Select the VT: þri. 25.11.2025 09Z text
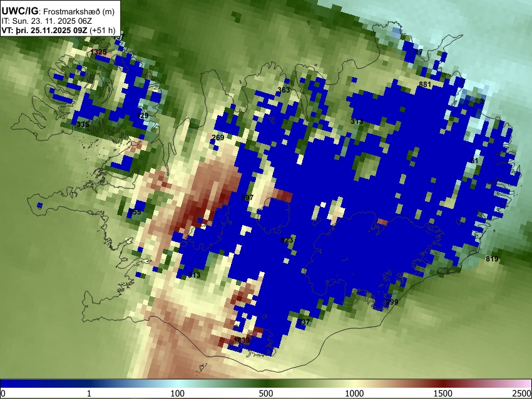This screenshot has width=532, height=399. click(x=44, y=30)
